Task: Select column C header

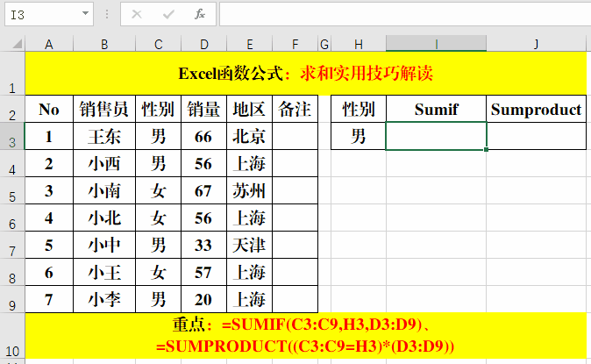Action: [159, 44]
